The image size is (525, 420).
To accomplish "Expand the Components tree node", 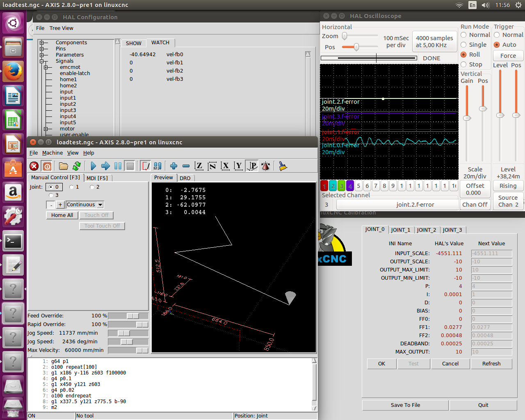I will coord(41,43).
